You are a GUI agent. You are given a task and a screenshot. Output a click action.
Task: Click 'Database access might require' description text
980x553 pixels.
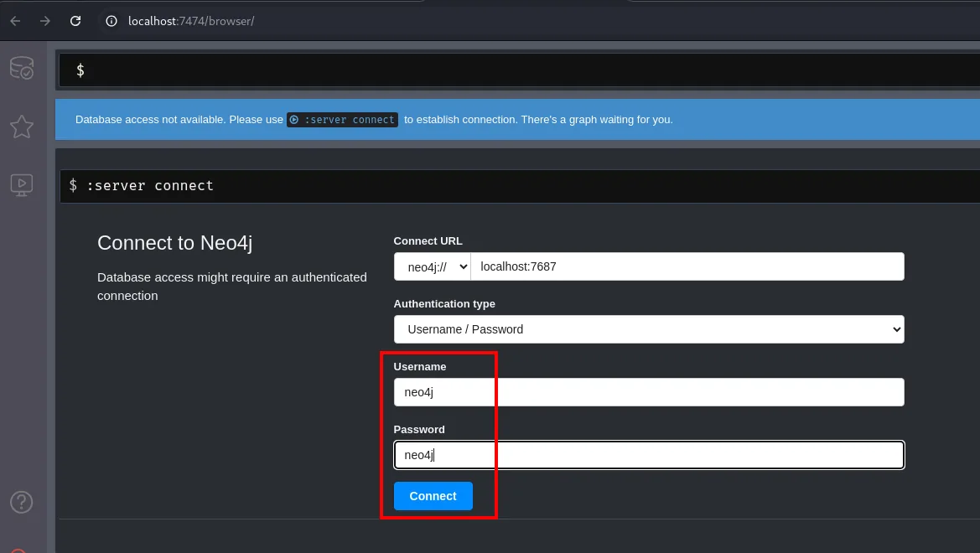click(x=232, y=287)
